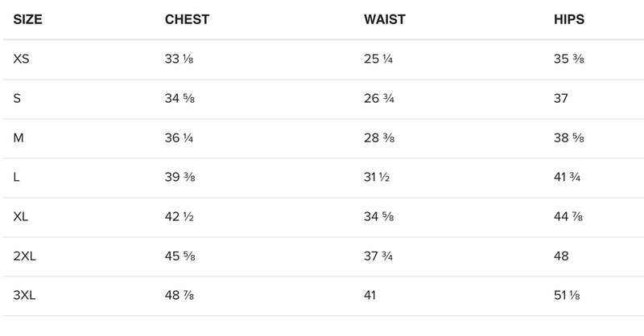Click the CHEST column header
The height and width of the screenshot is (336, 644).
point(186,20)
